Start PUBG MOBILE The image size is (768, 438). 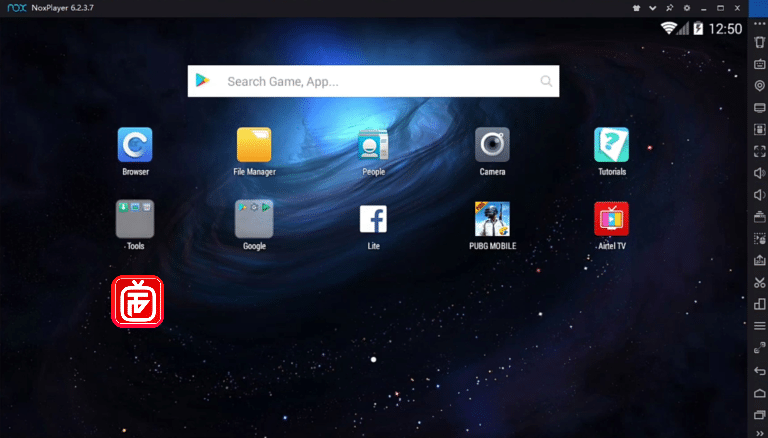(x=492, y=219)
